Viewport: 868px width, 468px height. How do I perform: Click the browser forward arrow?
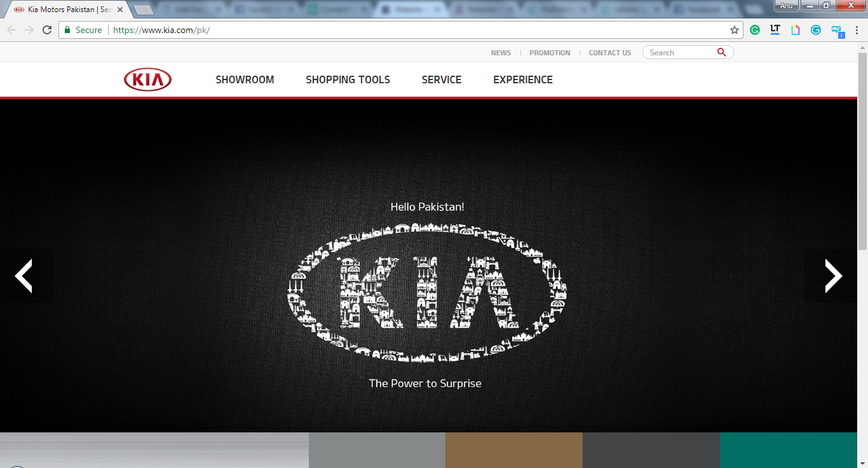pyautogui.click(x=29, y=30)
